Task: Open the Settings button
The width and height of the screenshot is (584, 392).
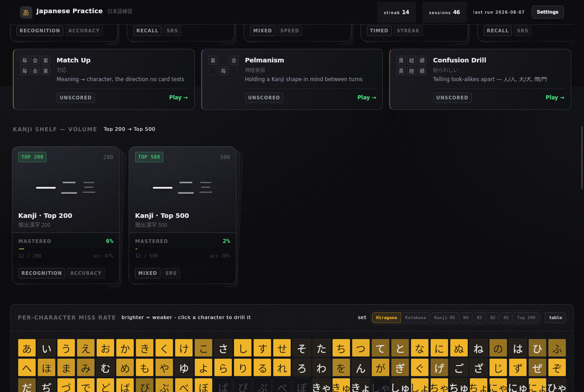Action: 547,12
